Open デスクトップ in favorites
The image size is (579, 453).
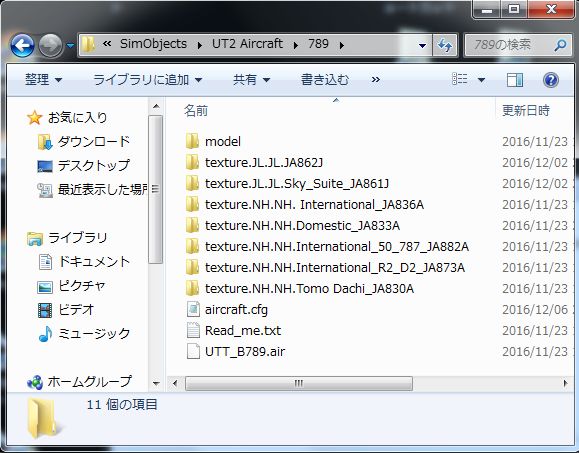point(94,165)
